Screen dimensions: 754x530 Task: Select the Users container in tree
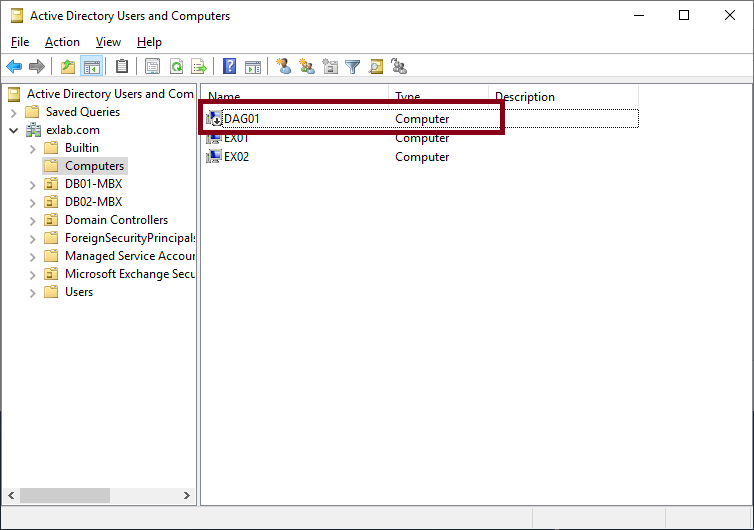coord(79,292)
